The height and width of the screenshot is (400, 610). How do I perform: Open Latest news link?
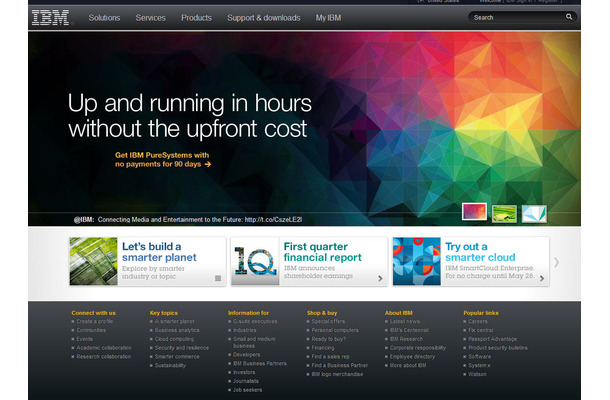tap(405, 321)
